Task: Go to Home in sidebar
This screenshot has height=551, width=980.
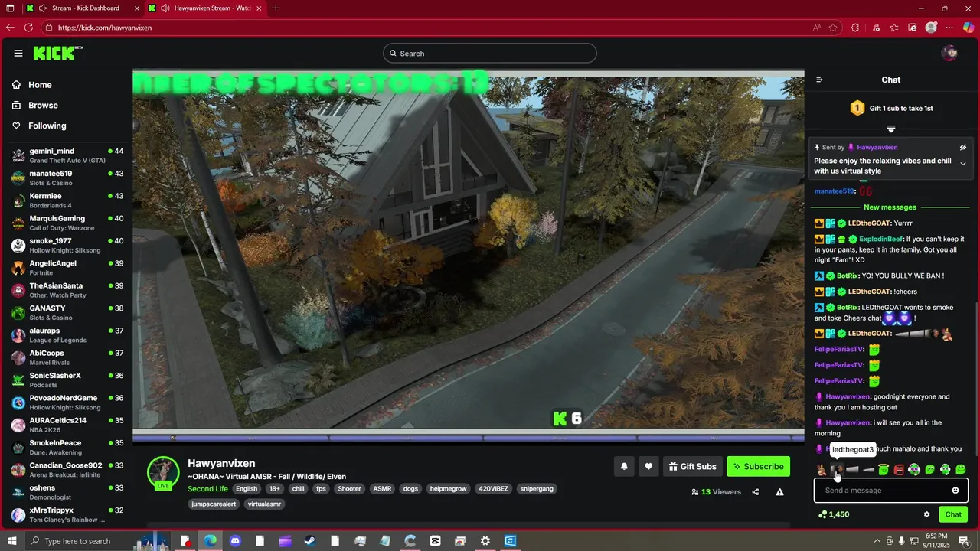Action: tap(33, 85)
